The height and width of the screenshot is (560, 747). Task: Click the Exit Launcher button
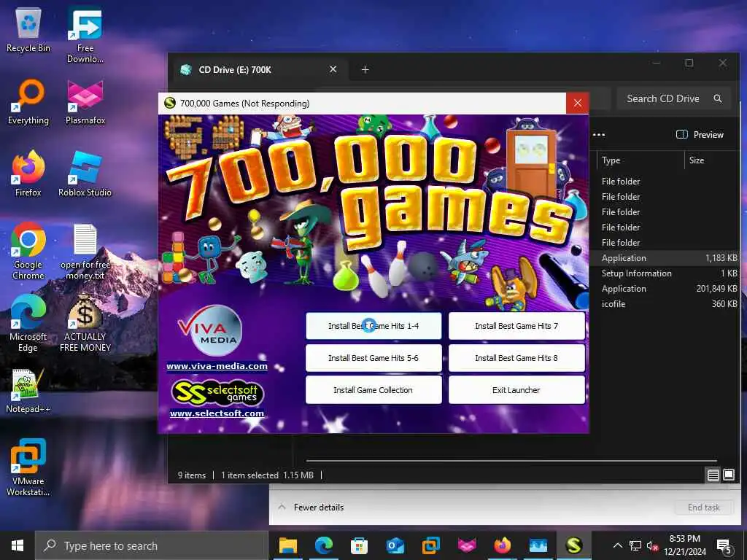[516, 390]
